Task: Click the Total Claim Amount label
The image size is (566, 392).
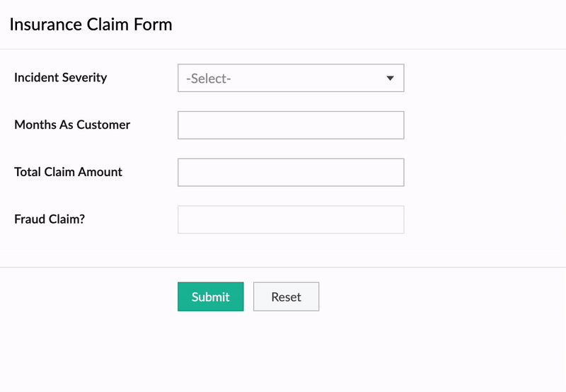Action: [x=68, y=172]
